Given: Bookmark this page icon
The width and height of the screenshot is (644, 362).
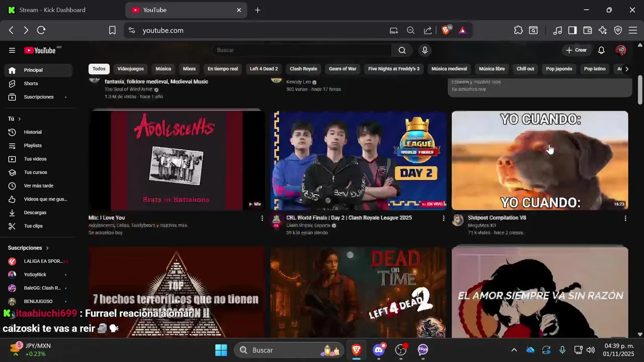Looking at the screenshot, I should tap(112, 30).
